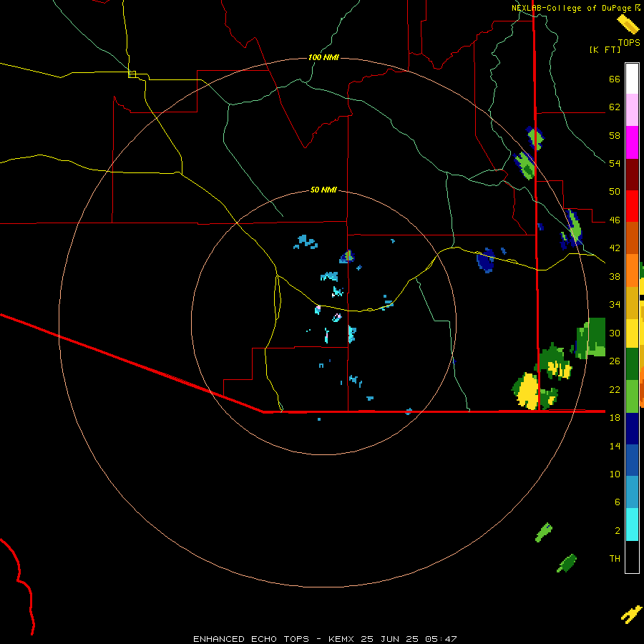Click the light sky-blue color scale segment
Viewport: 644px width, 644px height.
tap(632, 492)
